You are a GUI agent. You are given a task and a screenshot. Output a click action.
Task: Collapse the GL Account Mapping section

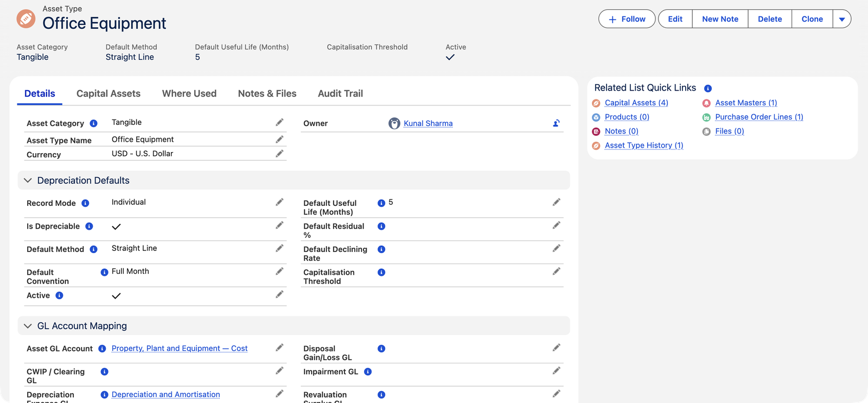[28, 326]
